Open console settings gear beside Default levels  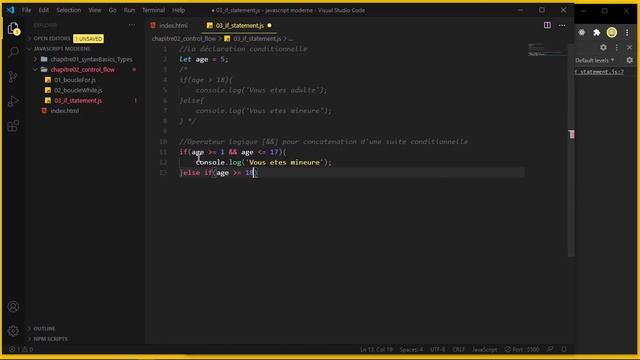pyautogui.click(x=629, y=60)
